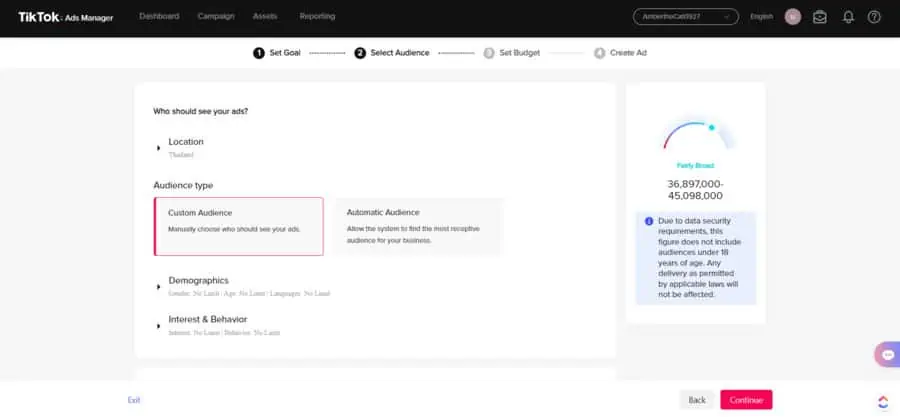The height and width of the screenshot is (417, 900).
Task: Open the chat support bubble
Action: coord(887,355)
